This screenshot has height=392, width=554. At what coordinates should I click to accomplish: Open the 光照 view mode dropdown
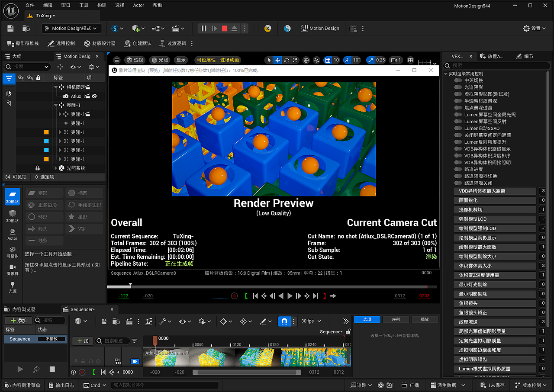click(160, 60)
